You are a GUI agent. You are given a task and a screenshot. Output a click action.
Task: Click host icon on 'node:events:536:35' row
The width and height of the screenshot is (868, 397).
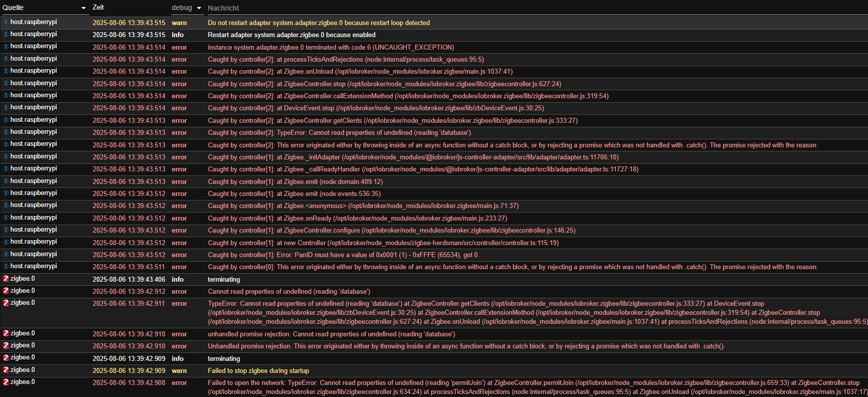[x=6, y=193]
